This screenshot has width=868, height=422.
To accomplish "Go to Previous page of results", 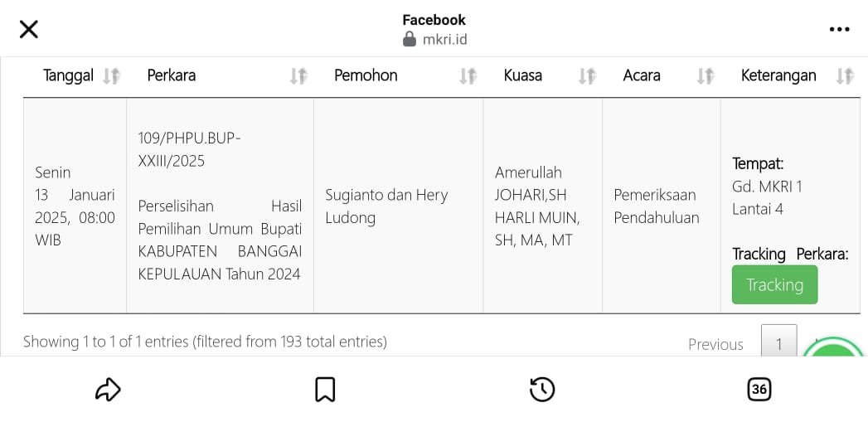I will coord(715,344).
